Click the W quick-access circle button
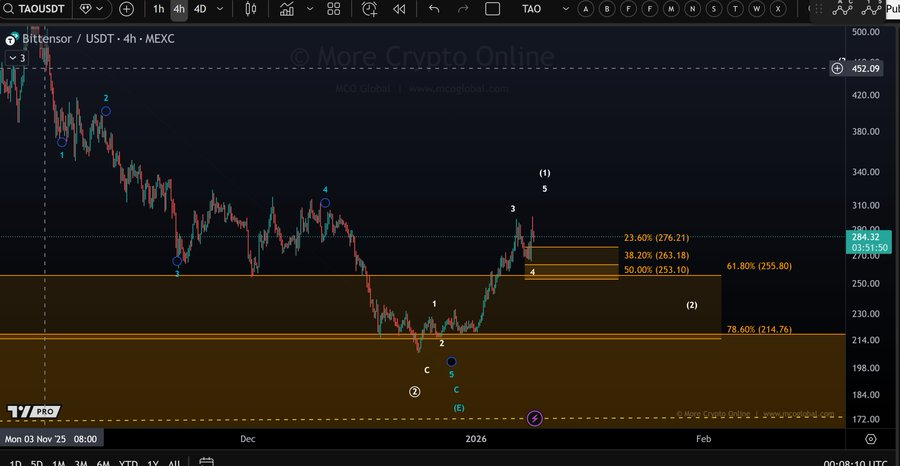The height and width of the screenshot is (466, 900). 757,9
